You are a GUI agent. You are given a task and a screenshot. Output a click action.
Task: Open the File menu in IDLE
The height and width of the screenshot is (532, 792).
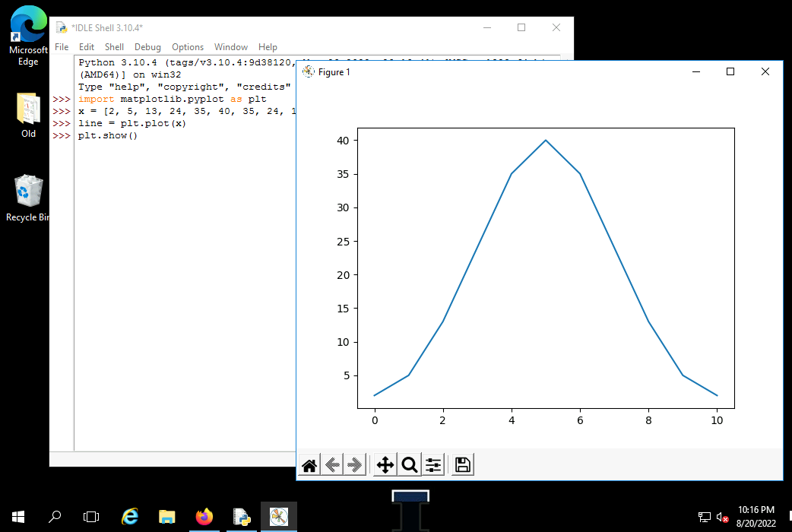point(62,47)
